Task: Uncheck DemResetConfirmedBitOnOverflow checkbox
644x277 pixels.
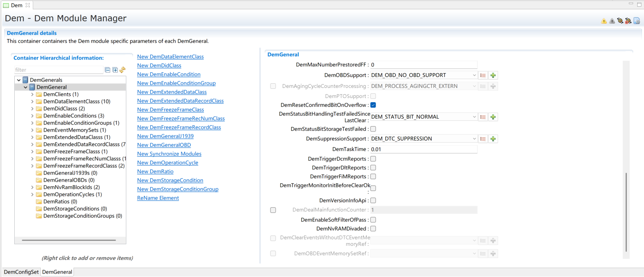Action: 373,105
